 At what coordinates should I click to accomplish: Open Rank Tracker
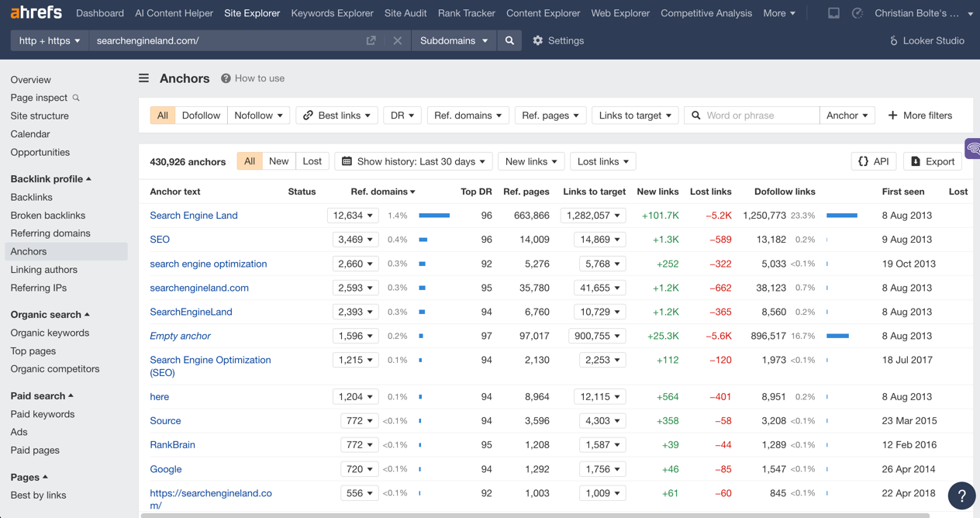466,13
